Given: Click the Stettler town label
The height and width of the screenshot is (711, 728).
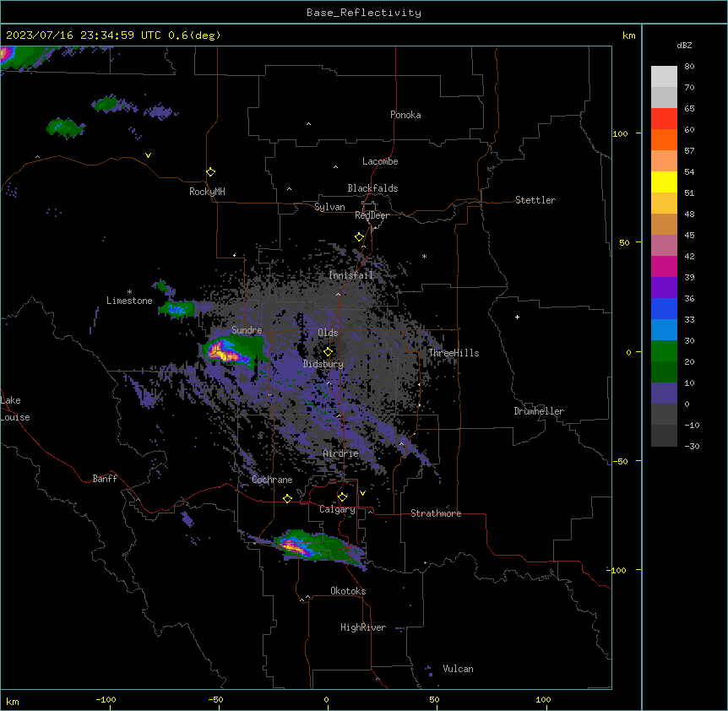Looking at the screenshot, I should click(x=535, y=200).
